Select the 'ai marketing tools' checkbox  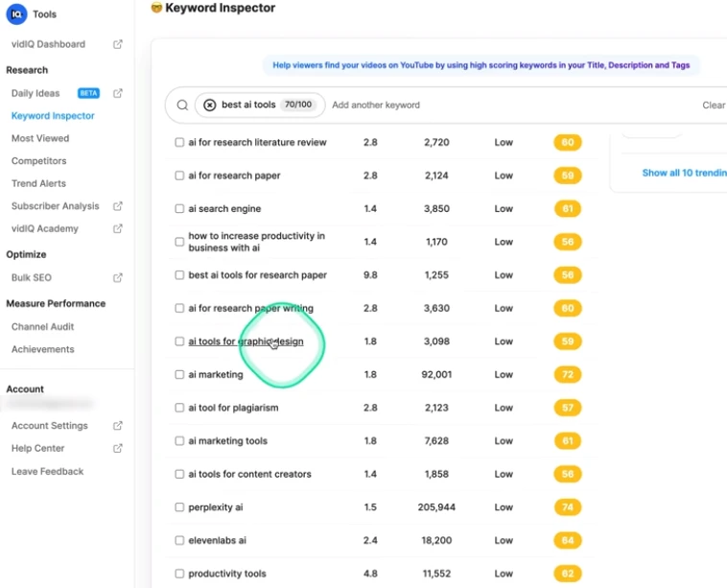(179, 441)
